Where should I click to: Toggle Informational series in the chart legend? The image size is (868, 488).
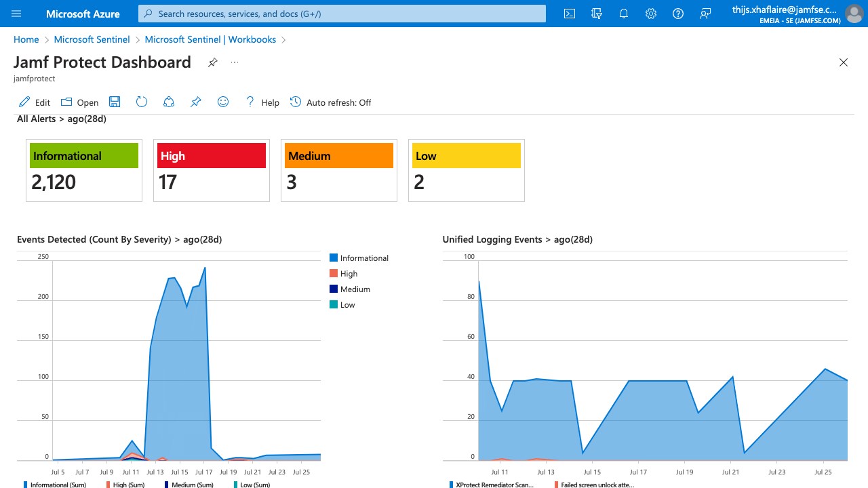pos(359,258)
